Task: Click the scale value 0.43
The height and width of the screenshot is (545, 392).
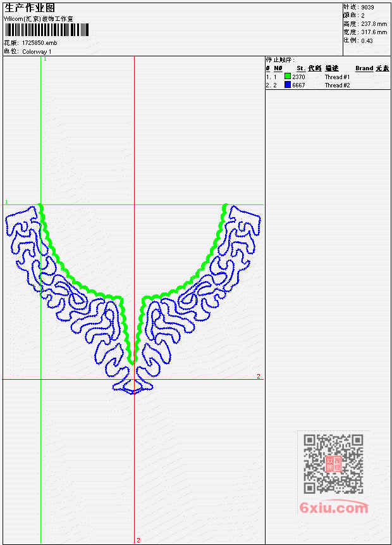Action: [367, 41]
